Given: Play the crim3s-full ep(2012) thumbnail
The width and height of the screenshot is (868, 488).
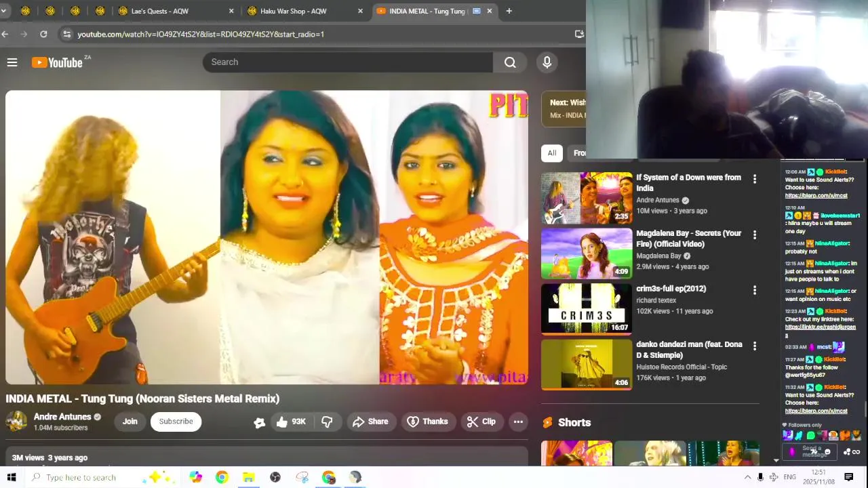Looking at the screenshot, I should click(x=587, y=309).
